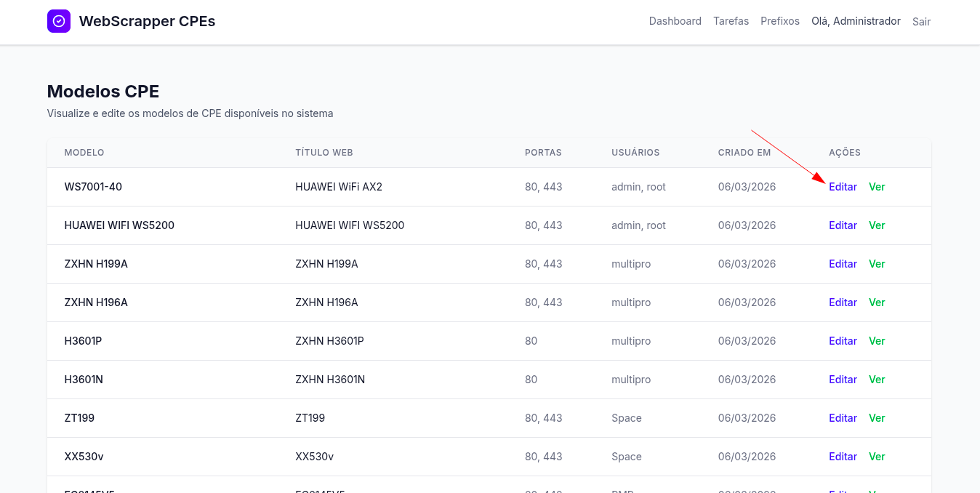
Task: View the WS7001-40 model details
Action: [x=877, y=187]
